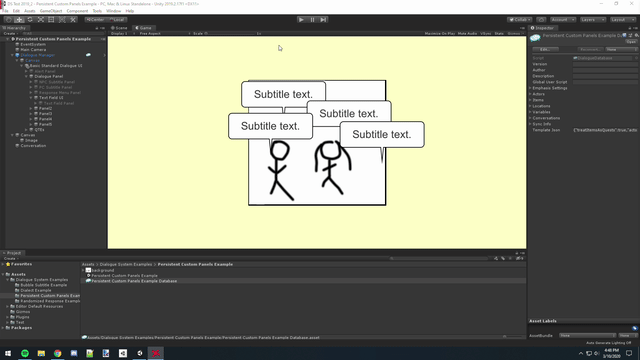Image resolution: width=640 pixels, height=360 pixels.
Task: Click the Pause button
Action: (x=312, y=20)
